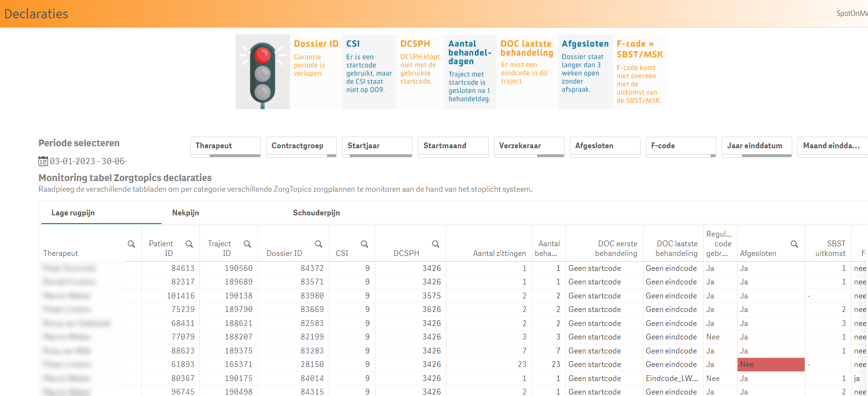The width and height of the screenshot is (868, 396).
Task: Click the date range 03-01-2023 field
Action: 88,161
